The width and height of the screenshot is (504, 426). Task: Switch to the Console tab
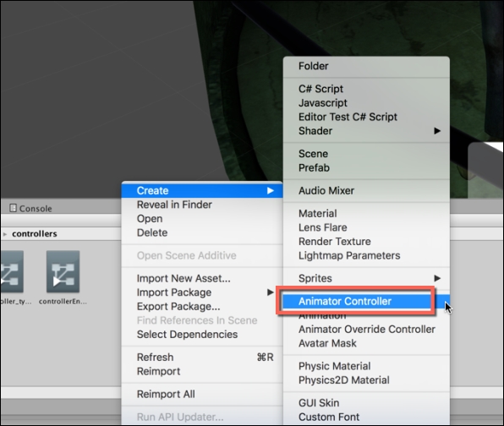click(x=30, y=209)
